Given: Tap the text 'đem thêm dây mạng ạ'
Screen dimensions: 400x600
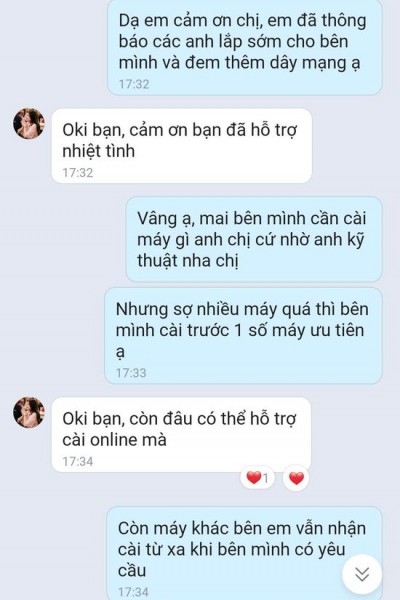Looking at the screenshot, I should (273, 63).
